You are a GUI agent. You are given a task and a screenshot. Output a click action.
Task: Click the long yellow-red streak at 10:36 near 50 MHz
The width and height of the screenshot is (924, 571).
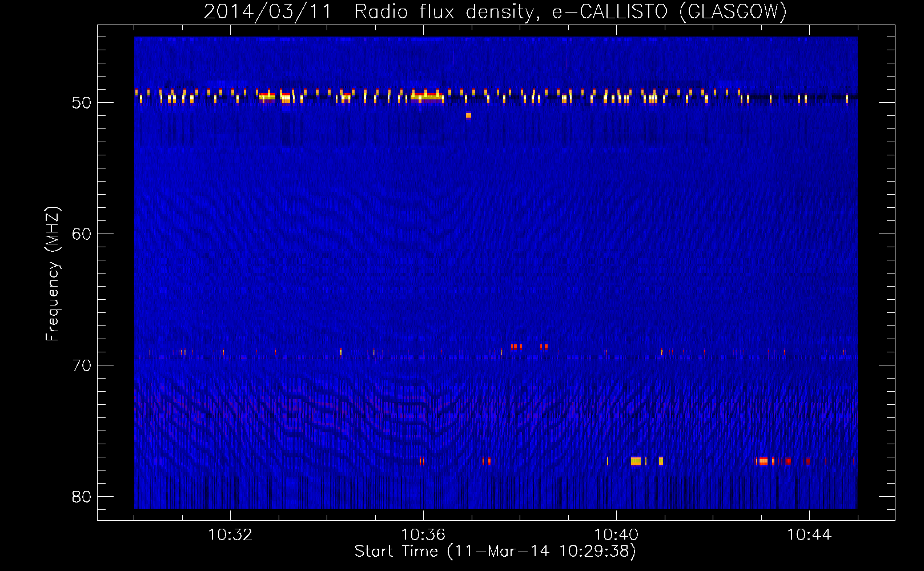(428, 96)
